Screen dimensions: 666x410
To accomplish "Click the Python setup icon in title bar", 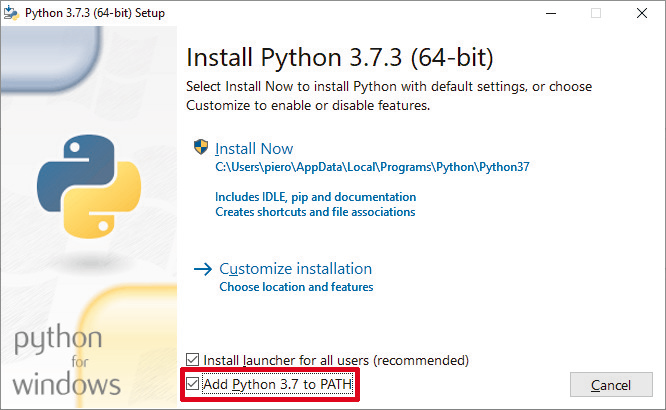I will pos(12,13).
